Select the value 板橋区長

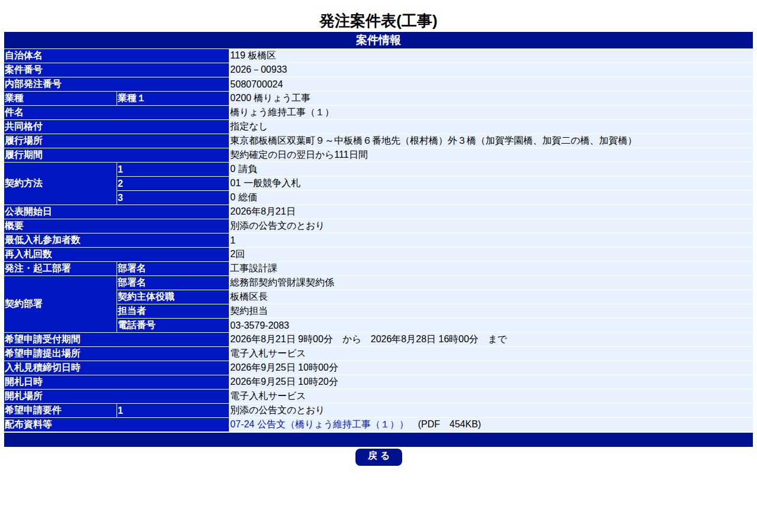(248, 297)
